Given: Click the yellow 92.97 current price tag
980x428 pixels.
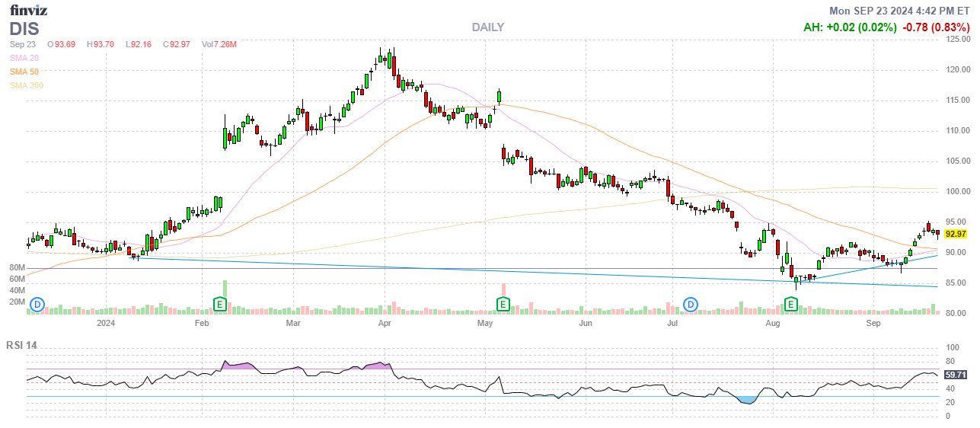Looking at the screenshot, I should [x=955, y=234].
